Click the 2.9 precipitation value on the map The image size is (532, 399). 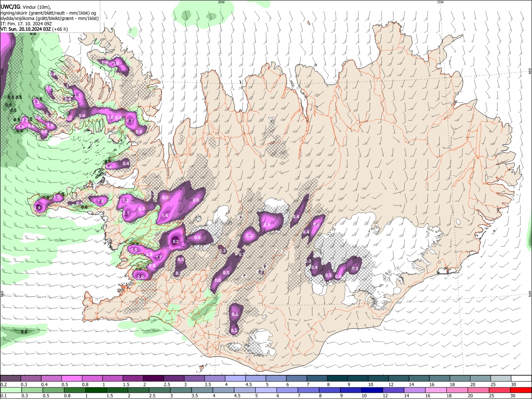coord(37,208)
